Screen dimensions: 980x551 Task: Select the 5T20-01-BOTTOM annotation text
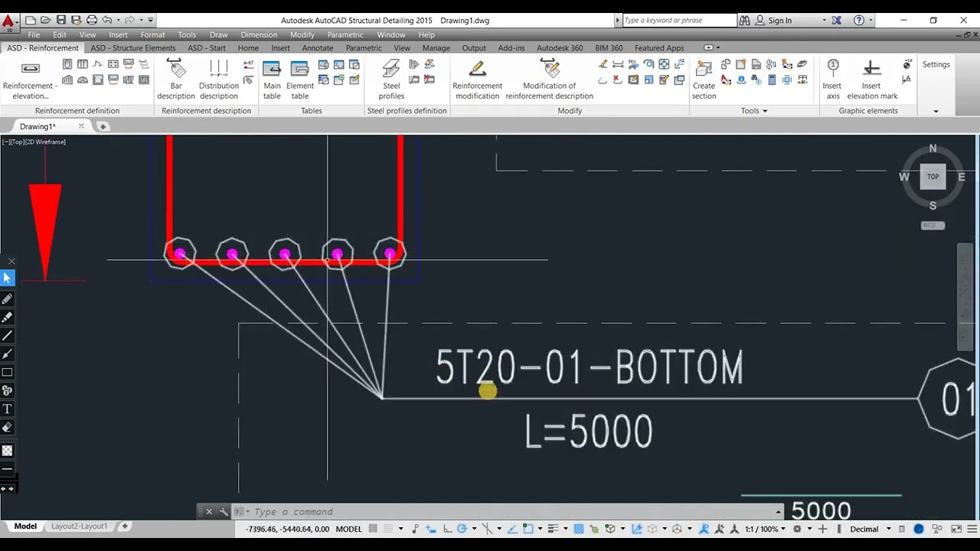pyautogui.click(x=590, y=367)
